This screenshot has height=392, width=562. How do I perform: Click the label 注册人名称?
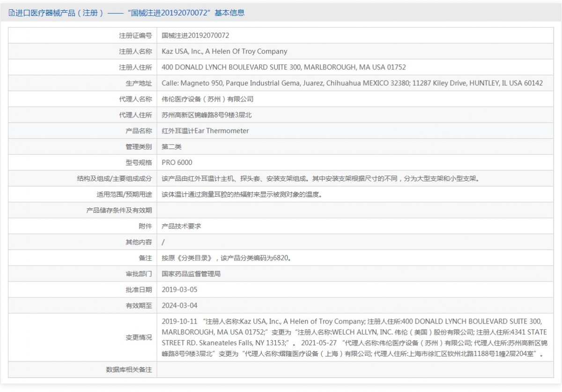coord(135,52)
